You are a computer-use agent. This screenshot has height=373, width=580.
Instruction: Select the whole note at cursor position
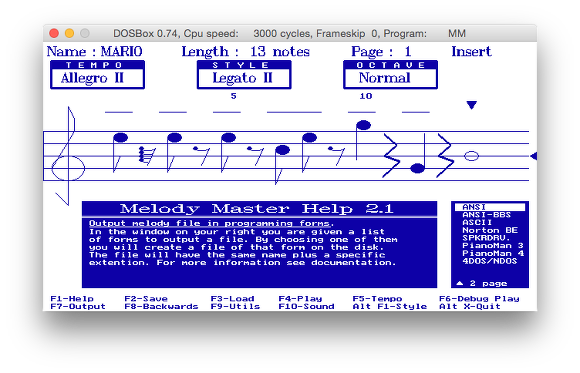click(471, 156)
